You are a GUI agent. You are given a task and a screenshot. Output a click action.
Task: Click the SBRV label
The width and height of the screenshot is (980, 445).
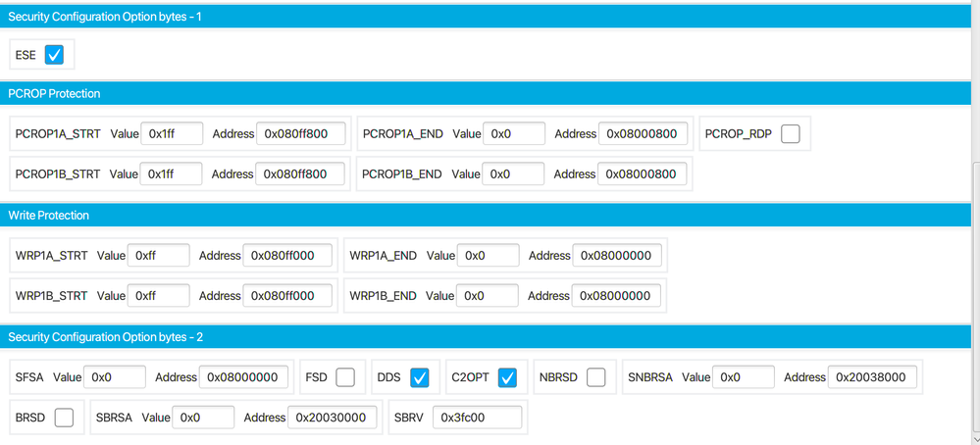click(409, 418)
